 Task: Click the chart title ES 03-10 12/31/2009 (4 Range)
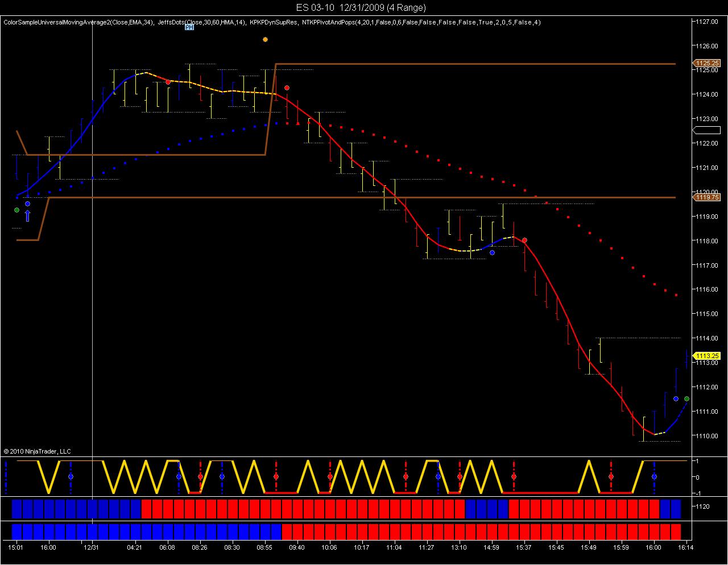click(x=361, y=7)
